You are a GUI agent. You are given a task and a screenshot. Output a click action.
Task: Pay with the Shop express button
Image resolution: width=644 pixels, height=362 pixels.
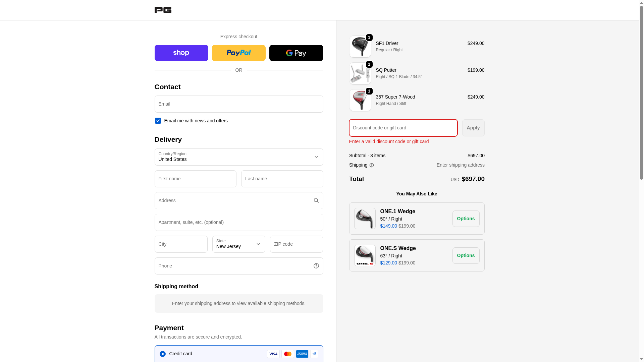pos(181,53)
